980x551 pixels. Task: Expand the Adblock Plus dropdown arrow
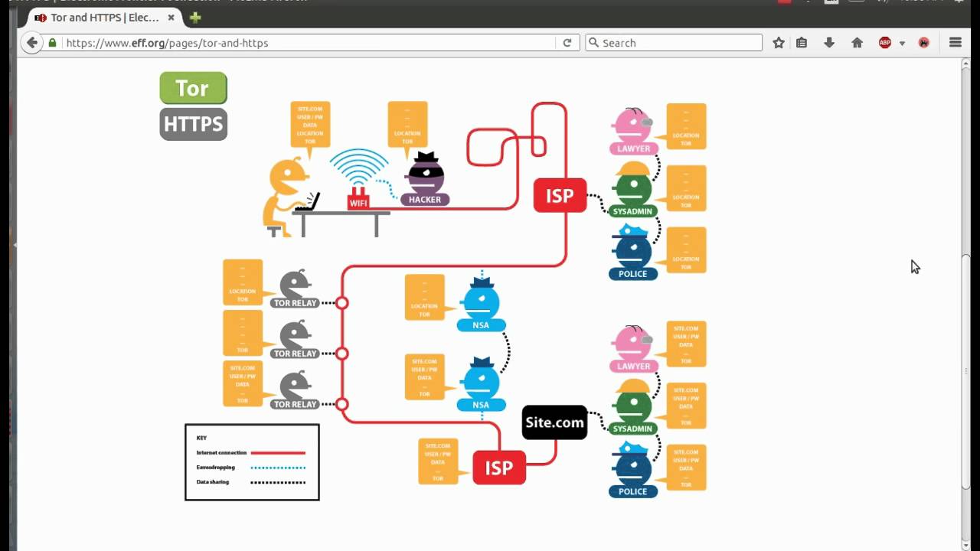click(x=902, y=44)
